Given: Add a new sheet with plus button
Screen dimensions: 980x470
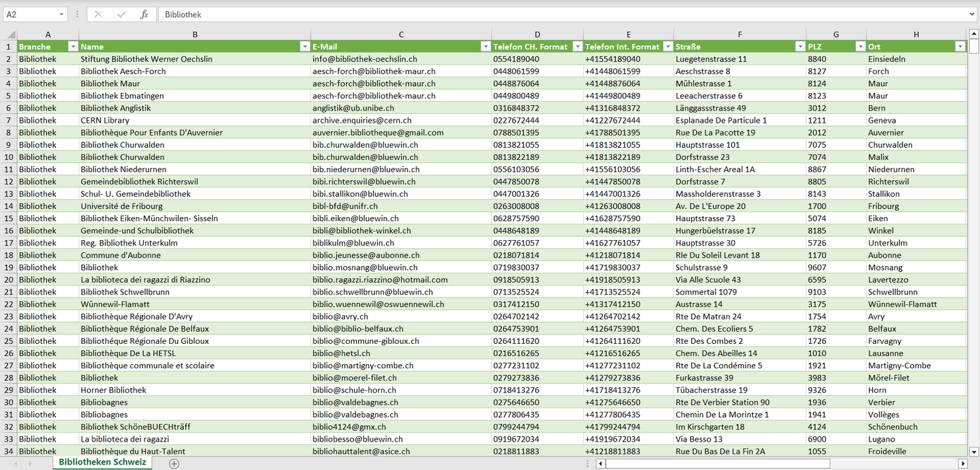Looking at the screenshot, I should tap(174, 463).
